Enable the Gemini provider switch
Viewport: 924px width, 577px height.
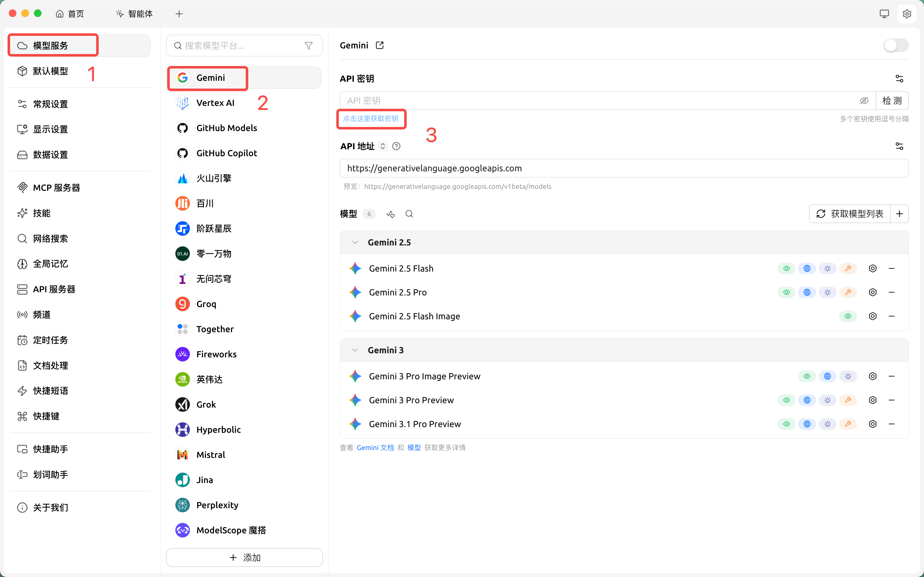[x=896, y=45]
